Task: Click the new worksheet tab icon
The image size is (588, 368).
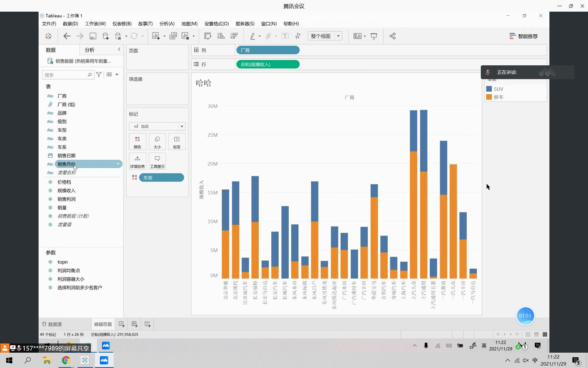Action: (x=122, y=324)
